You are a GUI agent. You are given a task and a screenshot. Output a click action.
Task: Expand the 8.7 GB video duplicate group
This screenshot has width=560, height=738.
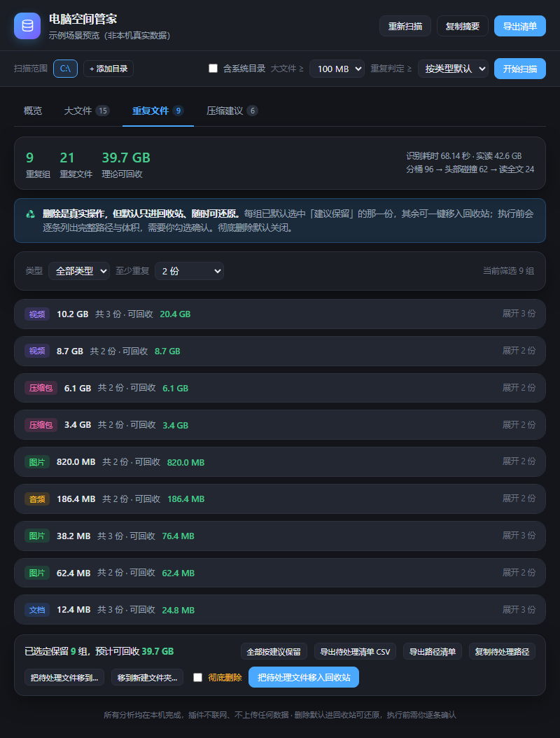coord(280,351)
